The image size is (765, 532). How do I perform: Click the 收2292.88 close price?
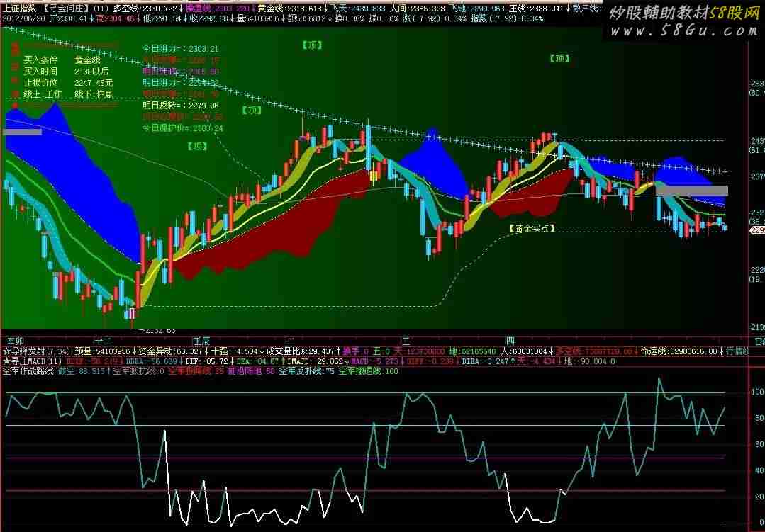pyautogui.click(x=210, y=18)
